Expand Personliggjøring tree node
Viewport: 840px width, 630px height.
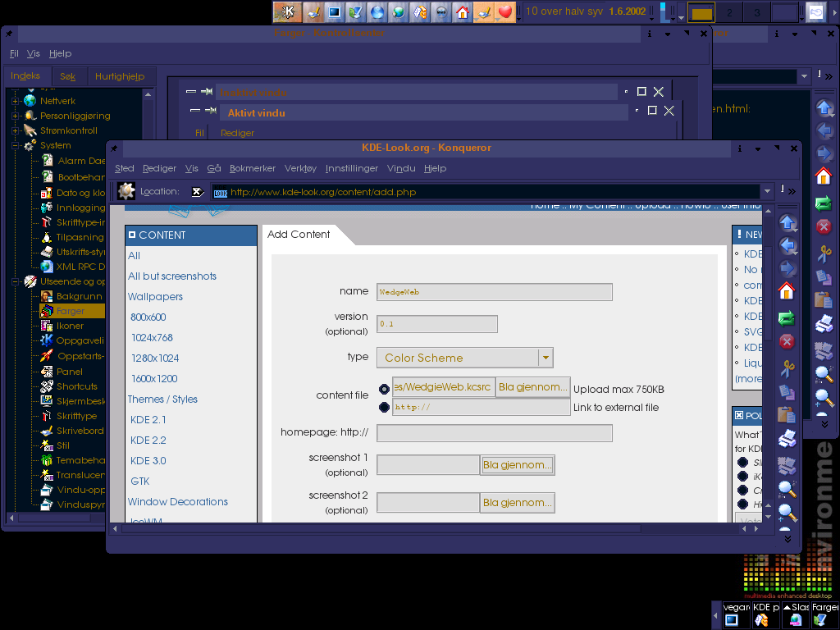(15, 116)
